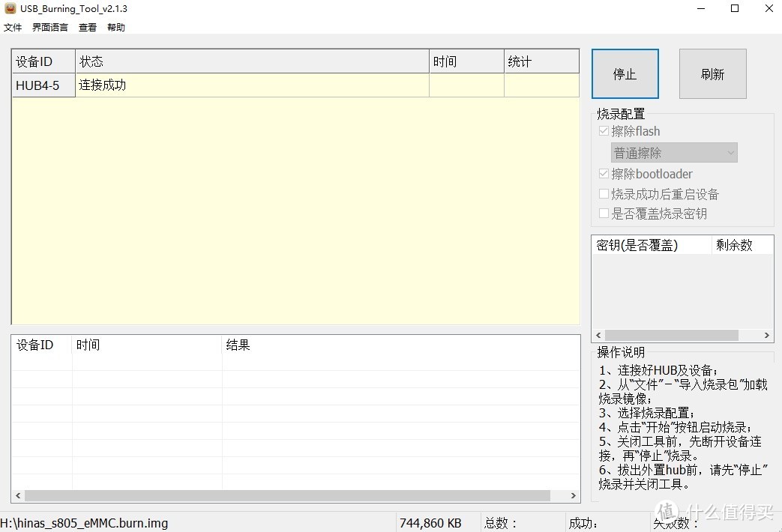
Task: Enable the 是否覆盖烧录密钥 option
Action: tap(604, 213)
